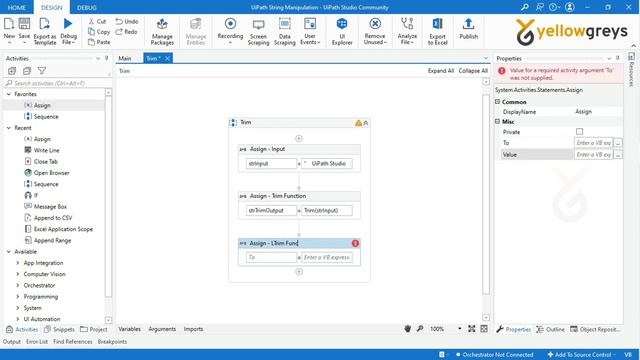
Task: Click Redo in the ribbon
Action: (x=126, y=31)
